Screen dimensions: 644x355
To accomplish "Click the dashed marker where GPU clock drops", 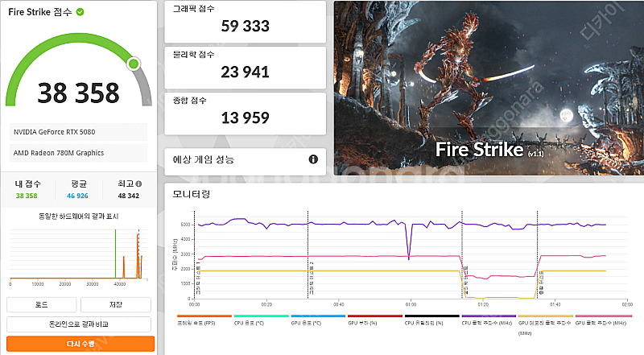I will tap(462, 254).
